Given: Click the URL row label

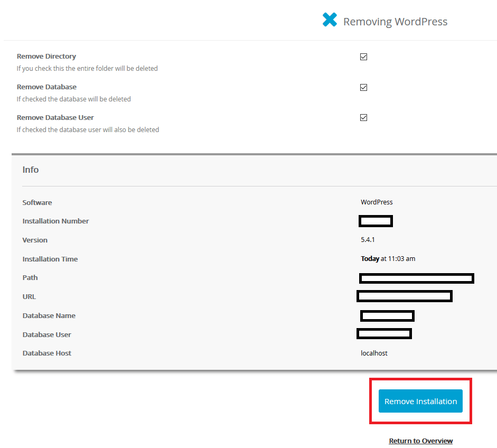Looking at the screenshot, I should 29,297.
